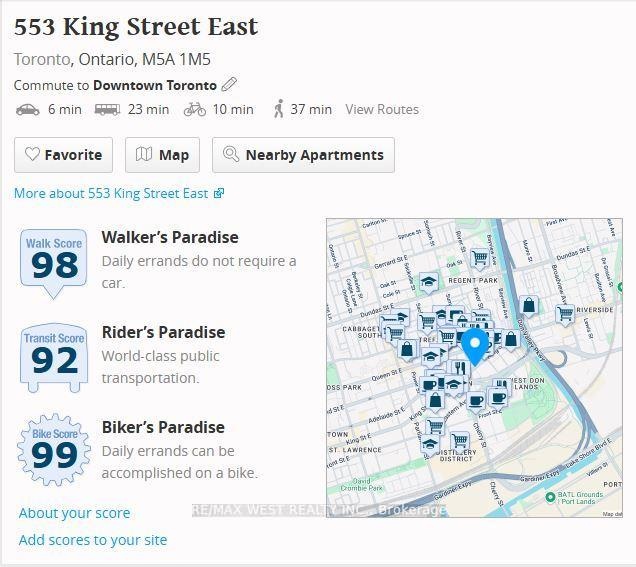Open the About your score link
Viewport: 636px width, 567px height.
point(74,513)
